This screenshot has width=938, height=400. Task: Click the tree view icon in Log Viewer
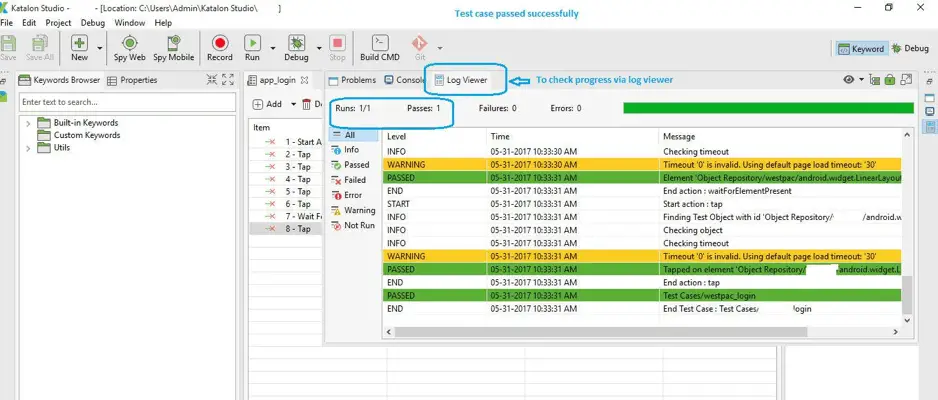[x=875, y=80]
